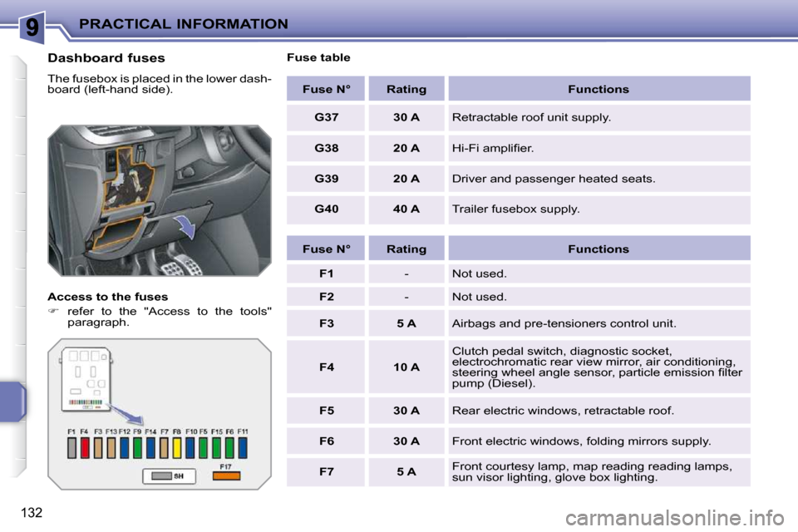Click 'Trailer fusebox supply.' text
Image resolution: width=798 pixels, height=532 pixels.
click(x=515, y=209)
